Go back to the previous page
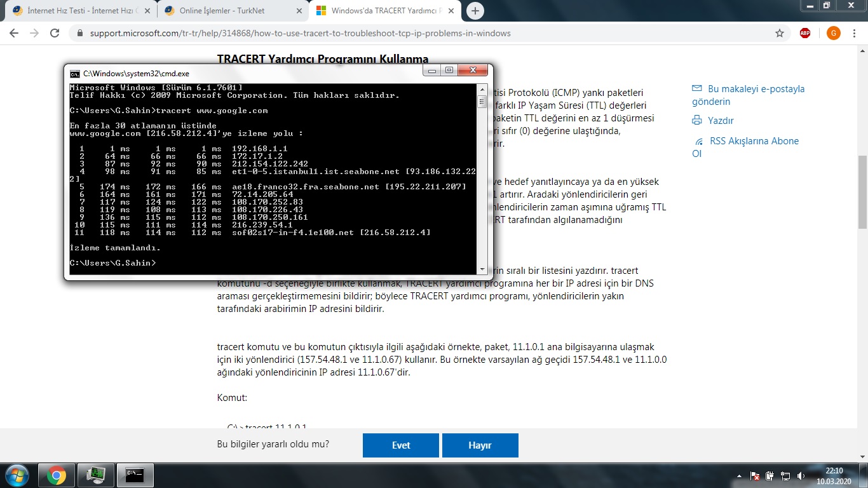 (15, 33)
